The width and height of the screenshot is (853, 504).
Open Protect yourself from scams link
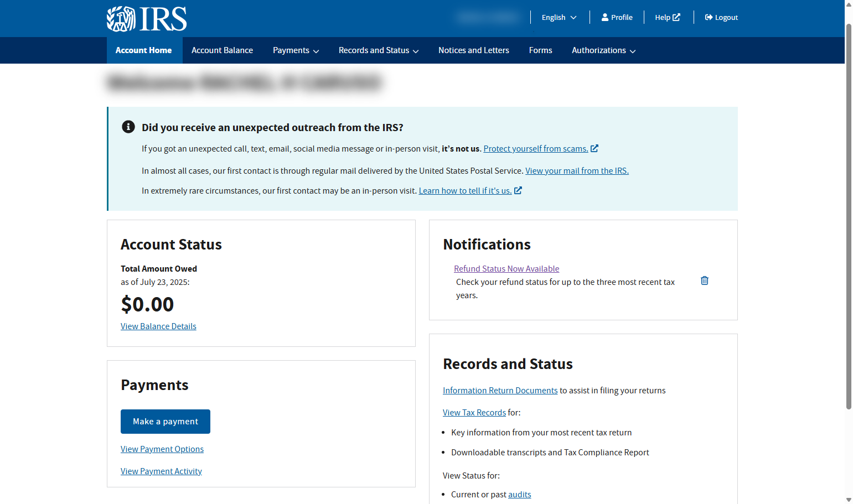(x=536, y=149)
